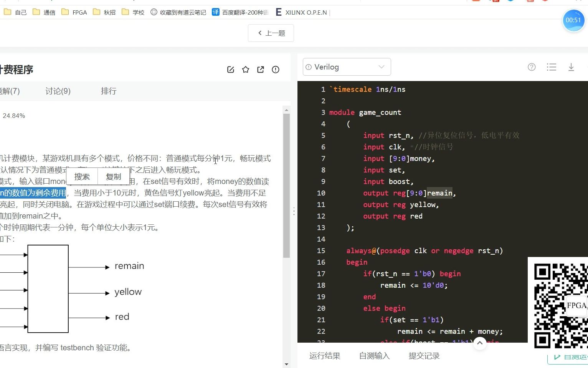
Task: Click the edit note icon
Action: [231, 70]
